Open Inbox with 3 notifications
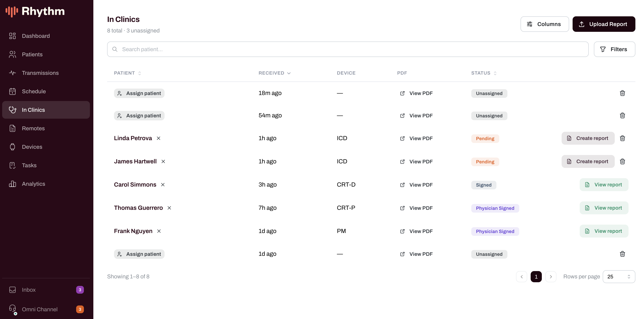Screen dimensions: 644x319 [46, 290]
